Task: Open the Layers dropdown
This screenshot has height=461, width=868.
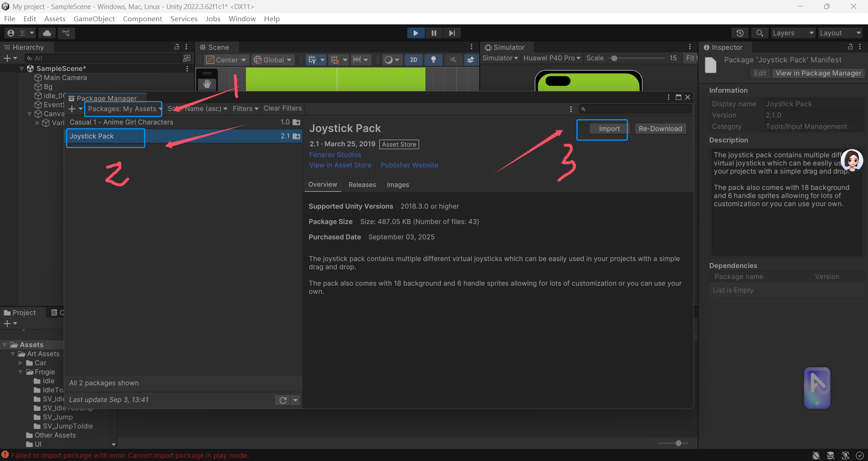Action: click(x=793, y=33)
